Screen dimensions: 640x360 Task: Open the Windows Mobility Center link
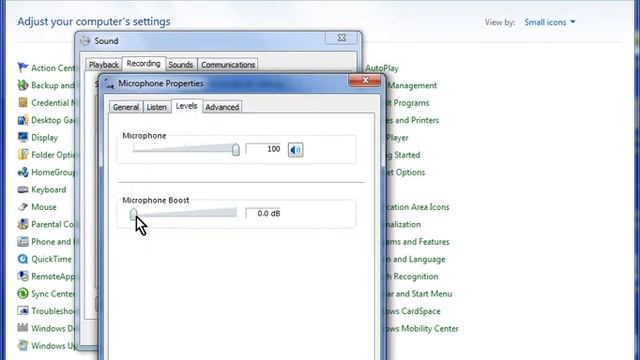pyautogui.click(x=422, y=329)
